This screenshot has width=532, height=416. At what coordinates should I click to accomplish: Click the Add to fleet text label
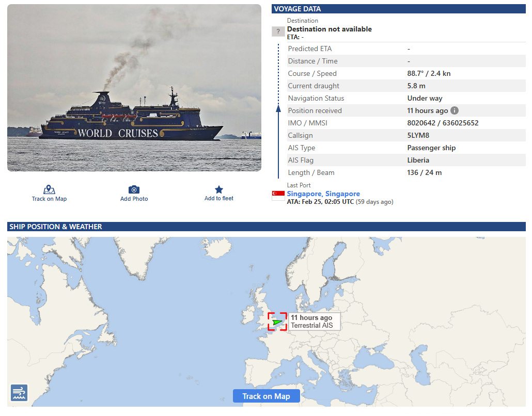(219, 198)
